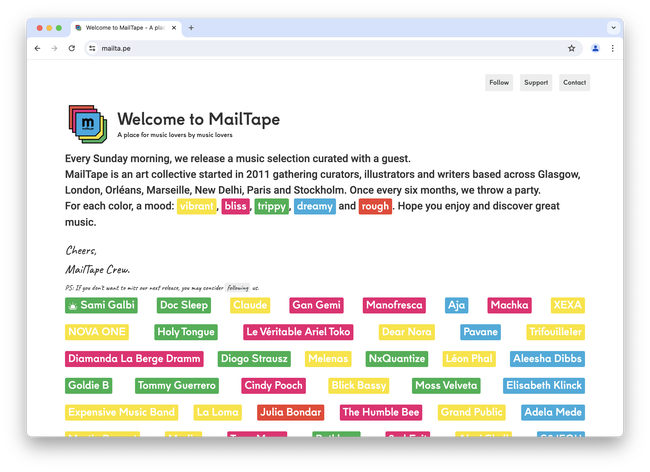This screenshot has height=472, width=650.
Task: Click the Support button
Action: [536, 82]
